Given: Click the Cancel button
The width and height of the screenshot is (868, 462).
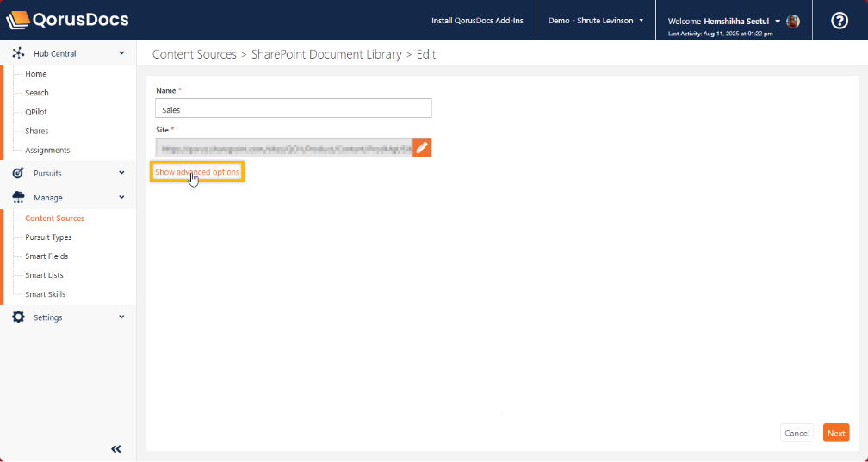Looking at the screenshot, I should click(x=797, y=434).
